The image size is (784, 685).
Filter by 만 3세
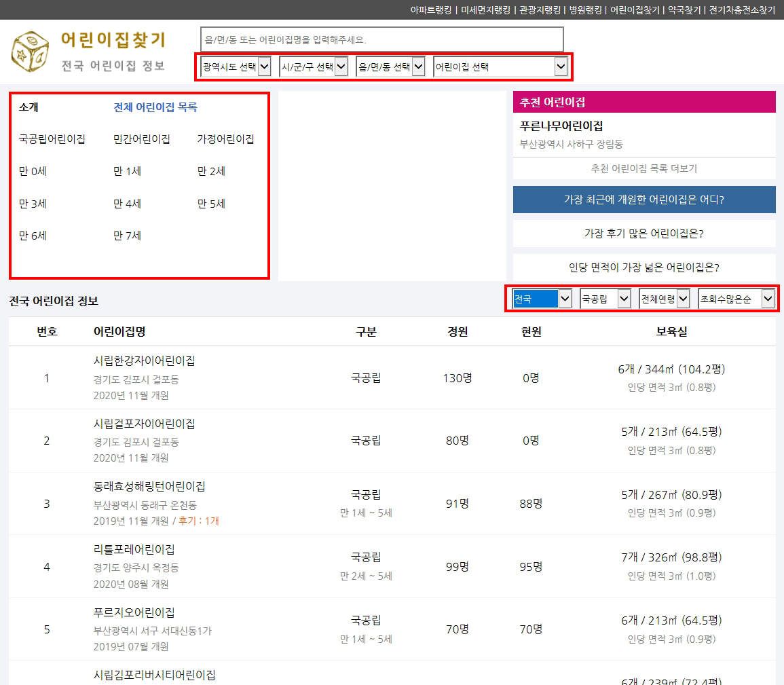[x=33, y=204]
